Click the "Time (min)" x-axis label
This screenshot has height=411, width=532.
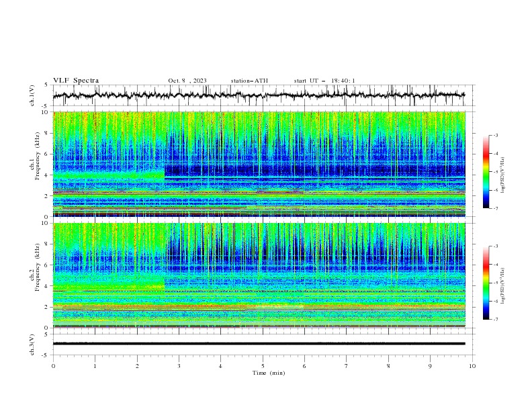269,373
